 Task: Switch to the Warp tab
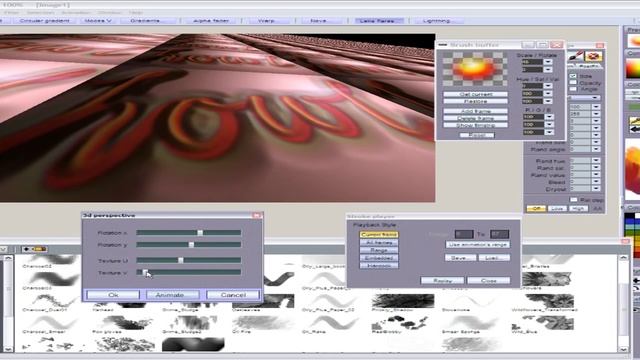pos(266,20)
